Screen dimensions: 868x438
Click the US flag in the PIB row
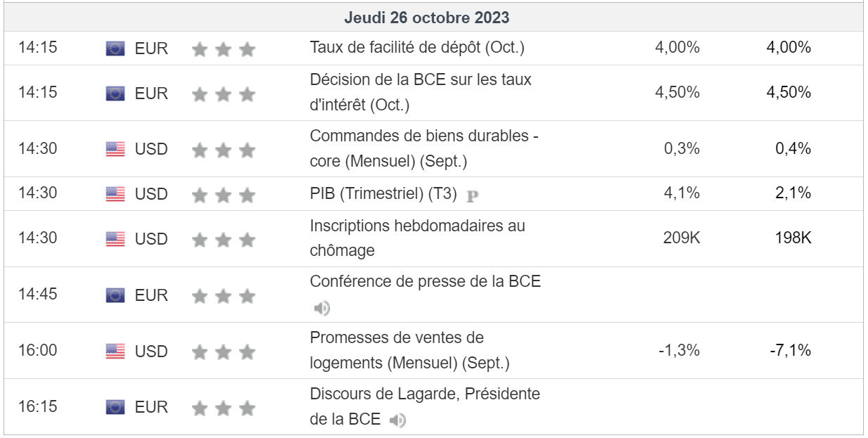(x=115, y=193)
